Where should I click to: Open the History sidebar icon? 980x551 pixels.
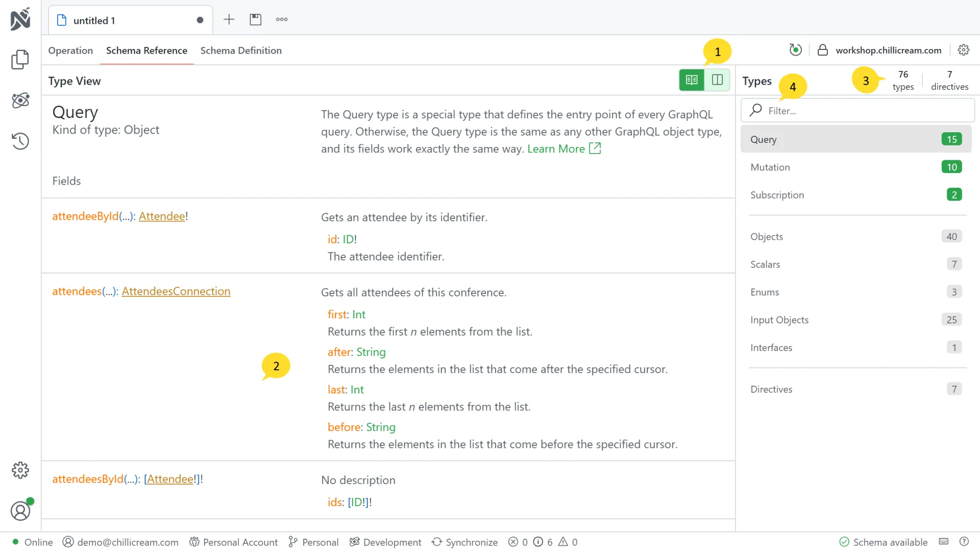(x=20, y=141)
